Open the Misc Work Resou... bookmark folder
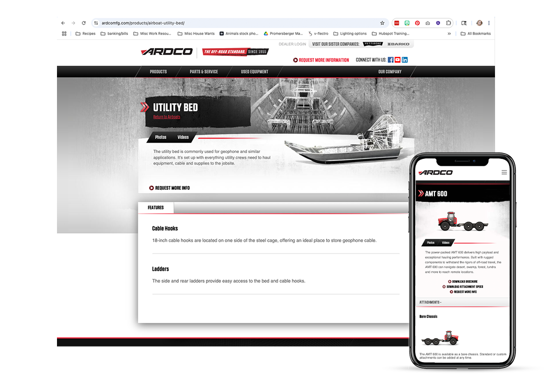This screenshot has width=552, height=392. 152,33
